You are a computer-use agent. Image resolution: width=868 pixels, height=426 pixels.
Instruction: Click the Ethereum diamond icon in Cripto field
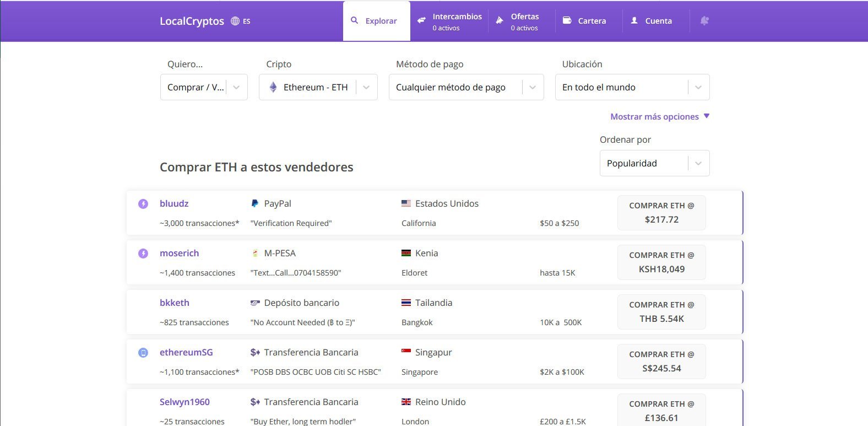point(273,87)
